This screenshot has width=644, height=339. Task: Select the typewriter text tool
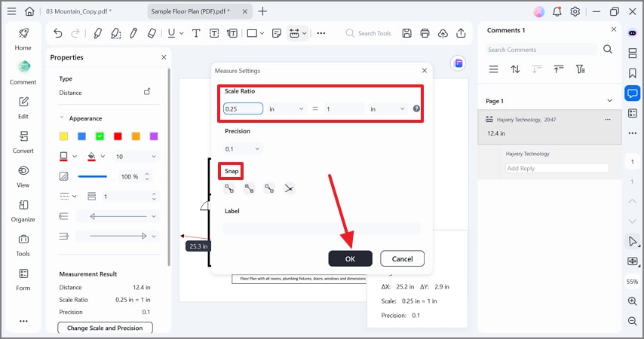pos(196,33)
